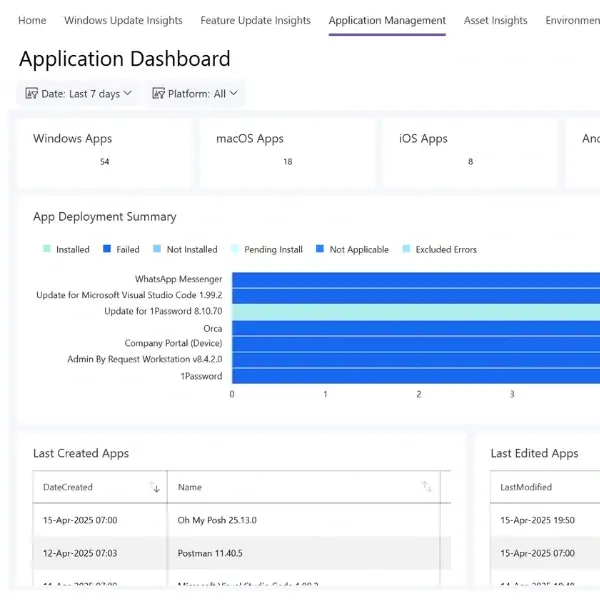Select the Application Management tab

pos(387,20)
